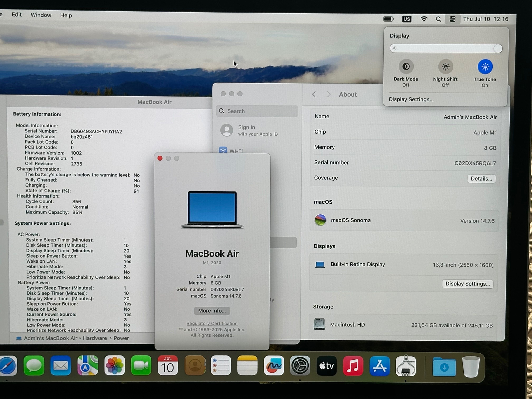Launch Apple TV from the Dock

pos(327,366)
